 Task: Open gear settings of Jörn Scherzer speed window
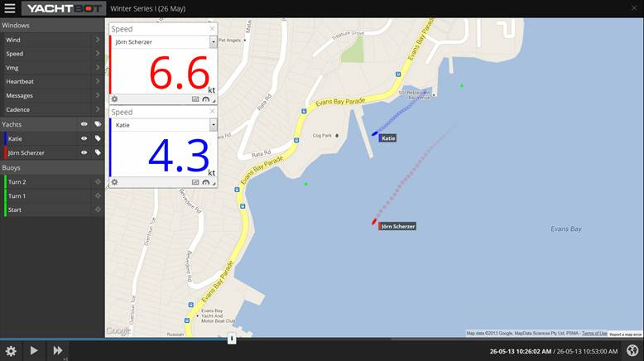click(115, 99)
